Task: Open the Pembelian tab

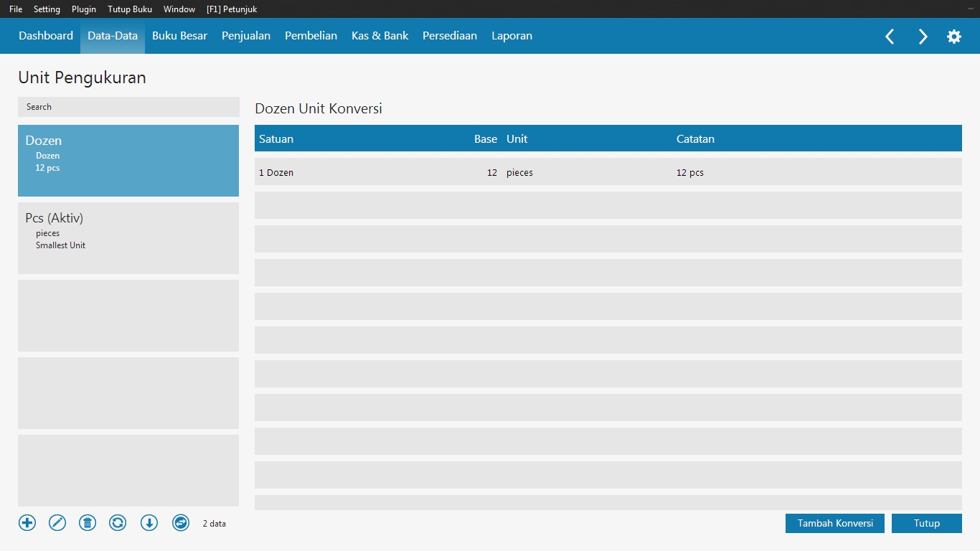Action: (x=311, y=36)
